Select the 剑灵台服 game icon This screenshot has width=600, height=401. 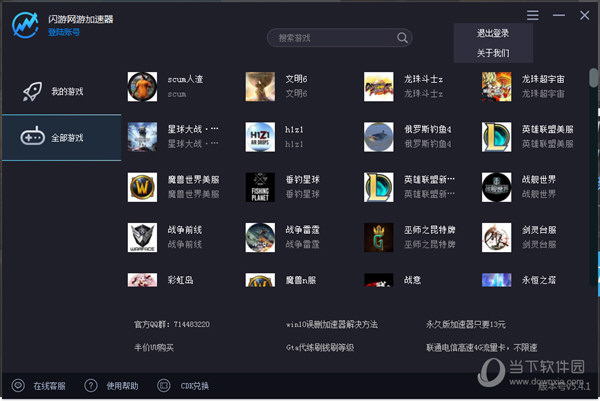point(497,238)
